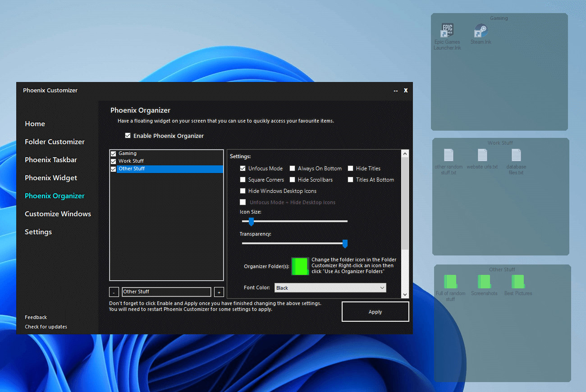This screenshot has width=586, height=392.
Task: Open the Epic Games Launcher shortcut icon
Action: coord(447,31)
